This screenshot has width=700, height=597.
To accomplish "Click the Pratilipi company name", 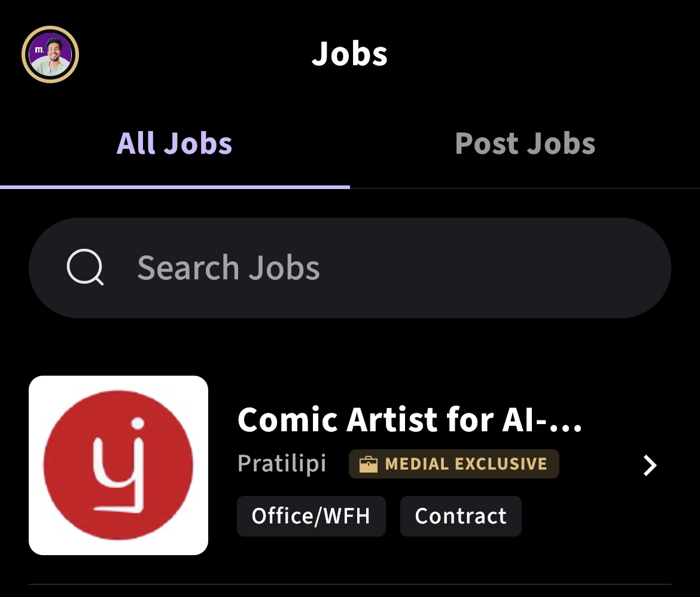I will click(x=282, y=464).
